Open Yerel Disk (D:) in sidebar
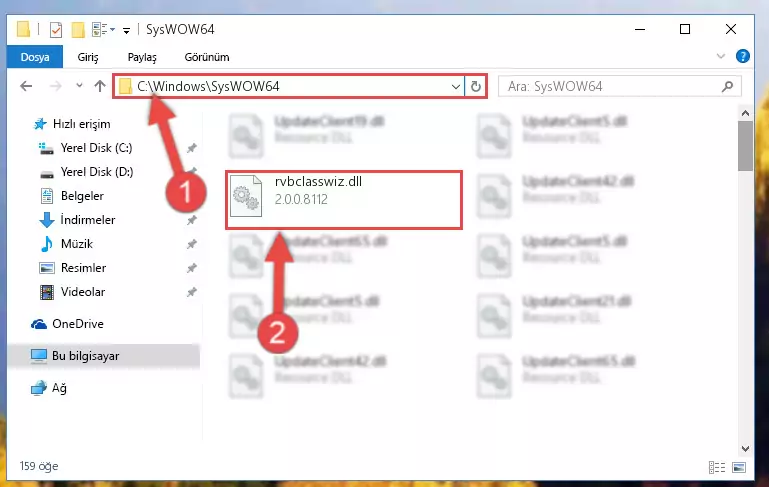 [97, 172]
